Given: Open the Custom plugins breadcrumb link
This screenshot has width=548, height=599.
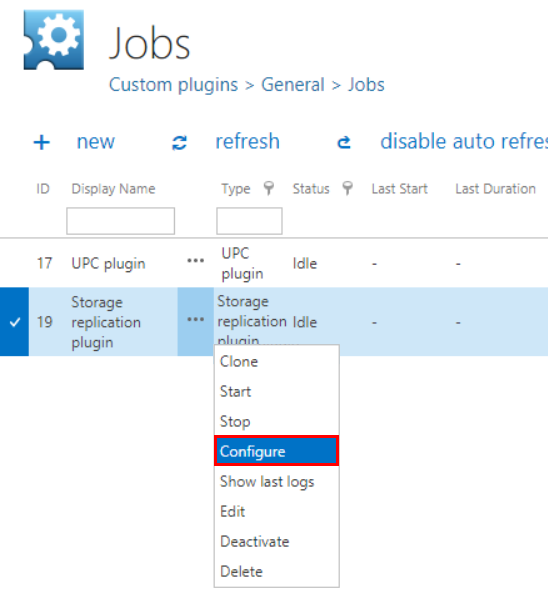Looking at the screenshot, I should coord(173,85).
